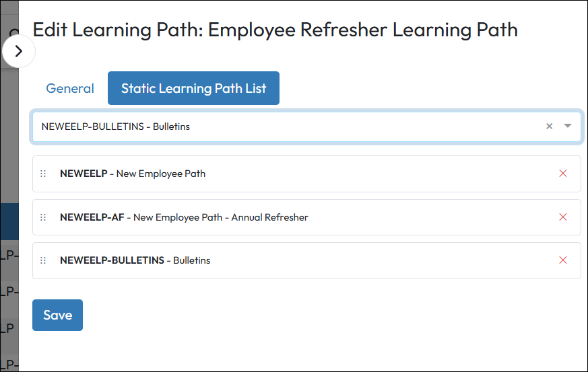
Task: Switch to the General tab
Action: coord(70,88)
